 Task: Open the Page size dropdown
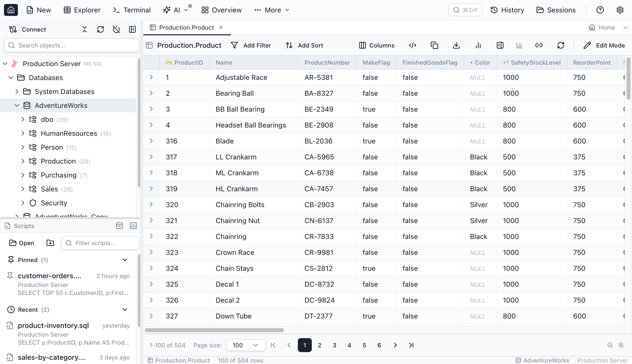pyautogui.click(x=245, y=345)
